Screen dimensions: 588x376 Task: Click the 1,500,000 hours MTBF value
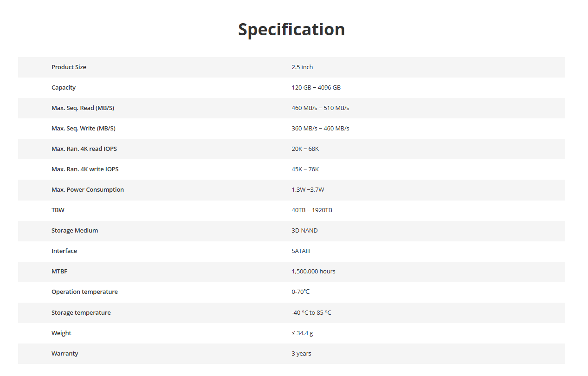coord(313,272)
